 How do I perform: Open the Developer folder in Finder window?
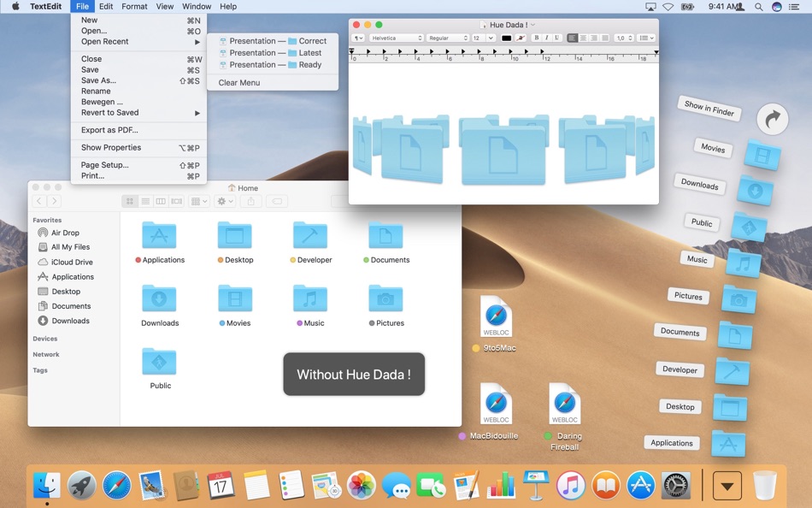pyautogui.click(x=309, y=236)
